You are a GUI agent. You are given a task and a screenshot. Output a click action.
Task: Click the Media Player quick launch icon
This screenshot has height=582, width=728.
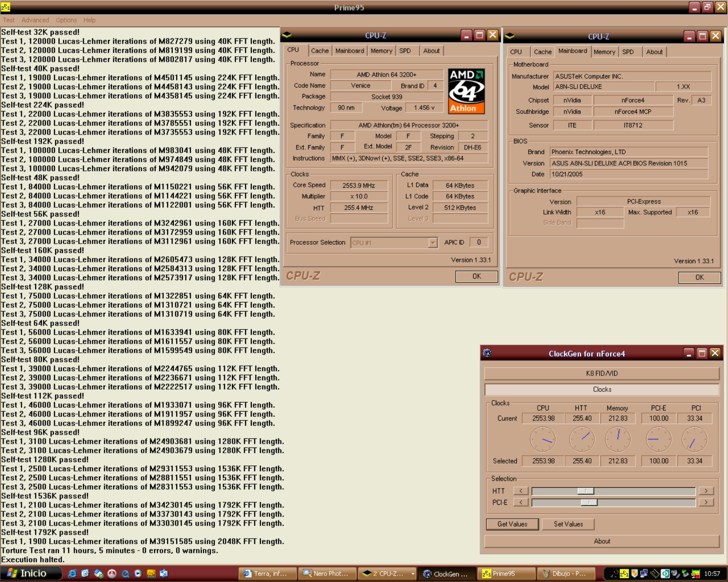pos(138,574)
